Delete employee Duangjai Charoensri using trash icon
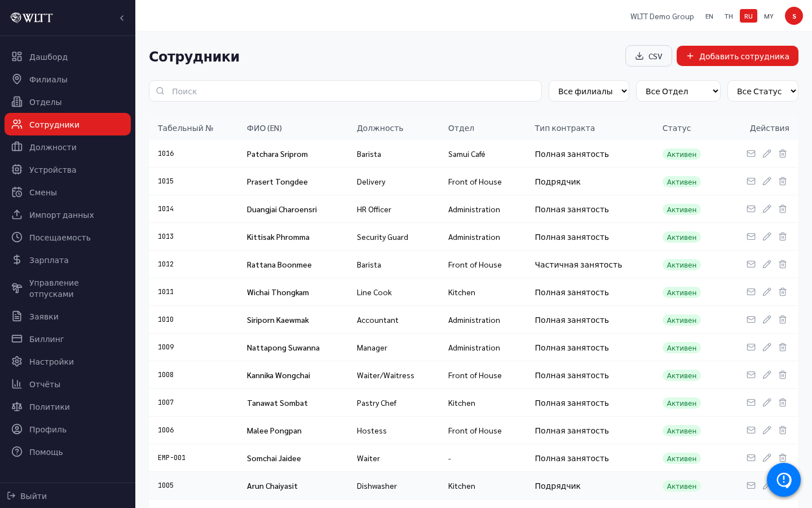Image resolution: width=812 pixels, height=508 pixels. 783,209
